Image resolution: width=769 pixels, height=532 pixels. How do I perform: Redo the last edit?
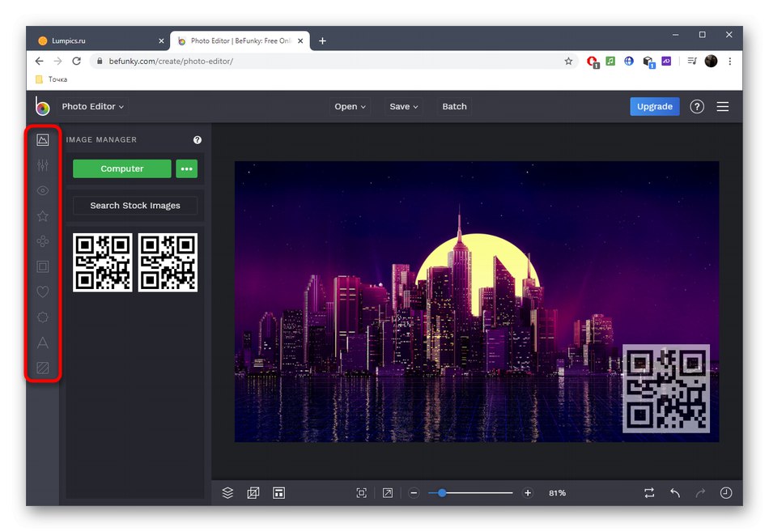[x=700, y=493]
